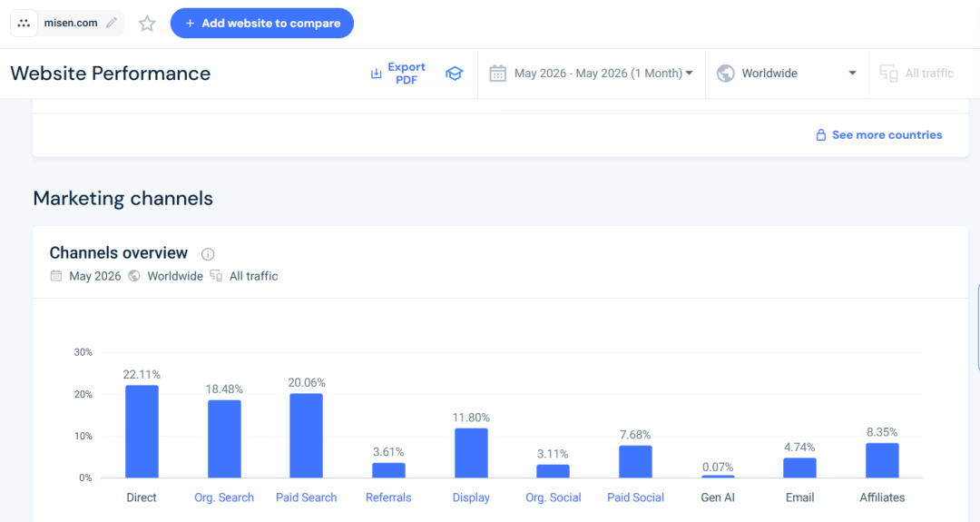Click Add website to compare button
The width and height of the screenshot is (980, 522).
pos(262,23)
